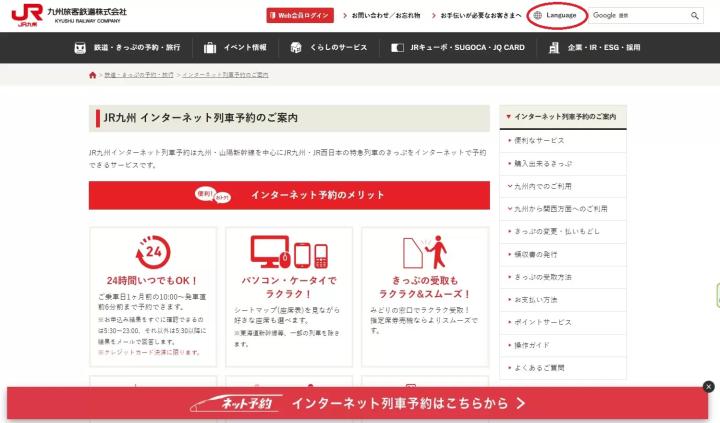Click the Google search magnifier icon

click(695, 16)
